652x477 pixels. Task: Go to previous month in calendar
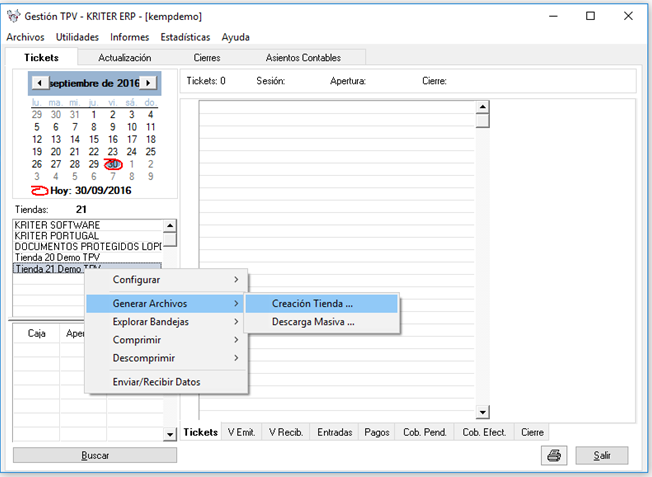point(38,83)
